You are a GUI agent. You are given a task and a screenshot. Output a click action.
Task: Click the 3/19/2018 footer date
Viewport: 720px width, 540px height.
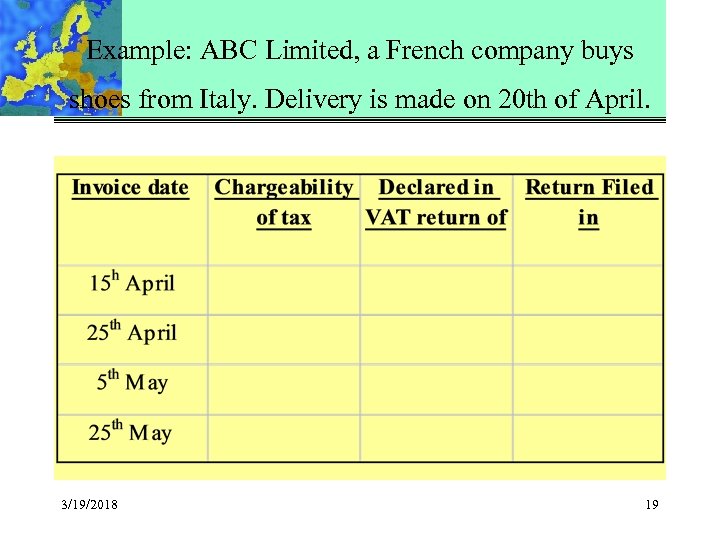(89, 505)
